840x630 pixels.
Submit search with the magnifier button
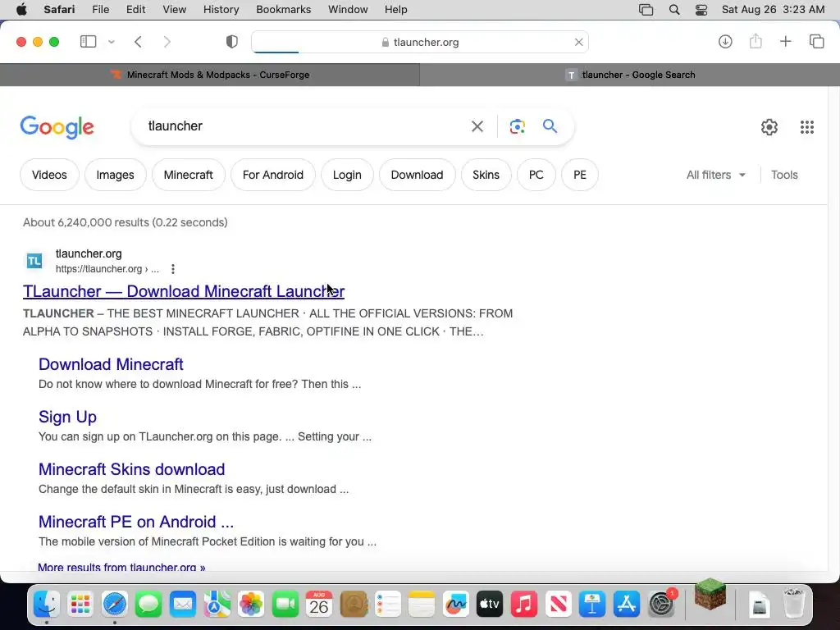(x=550, y=126)
